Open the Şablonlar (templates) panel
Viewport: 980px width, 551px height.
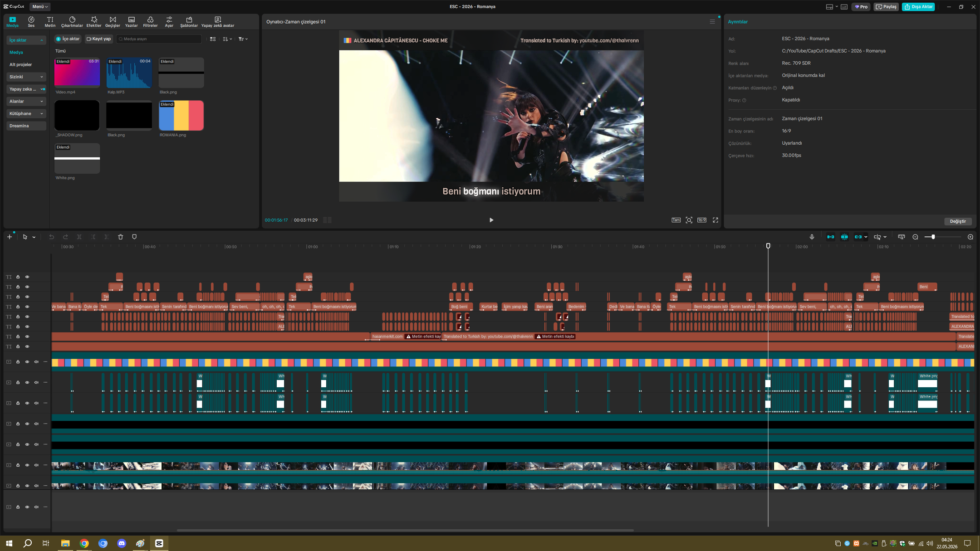tap(189, 22)
